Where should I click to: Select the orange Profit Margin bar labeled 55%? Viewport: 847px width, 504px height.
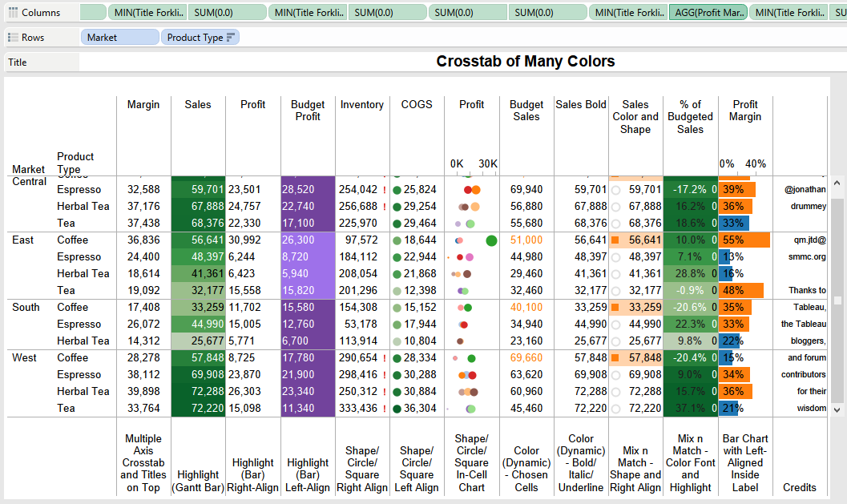click(744, 240)
